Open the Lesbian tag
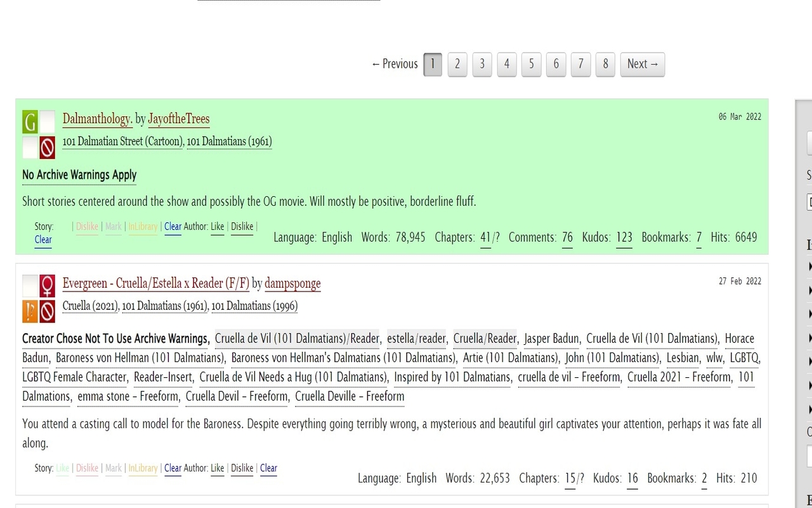812x508 pixels. coord(683,358)
